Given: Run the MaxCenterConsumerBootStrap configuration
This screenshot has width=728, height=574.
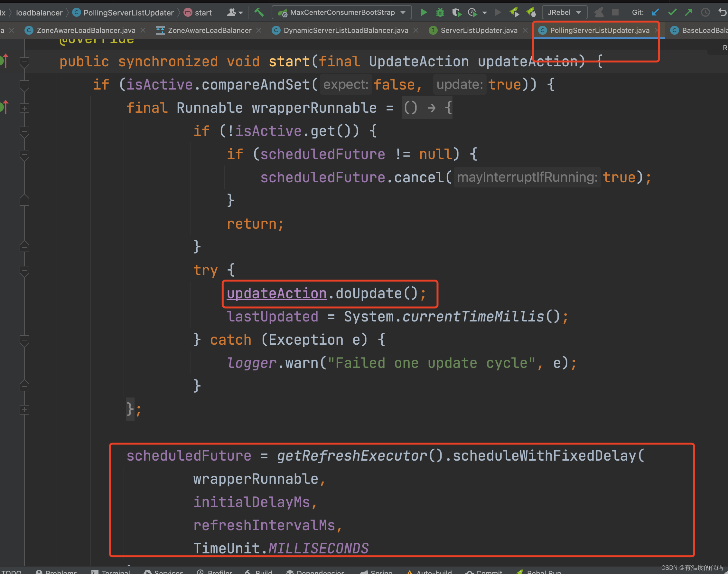Looking at the screenshot, I should point(424,13).
